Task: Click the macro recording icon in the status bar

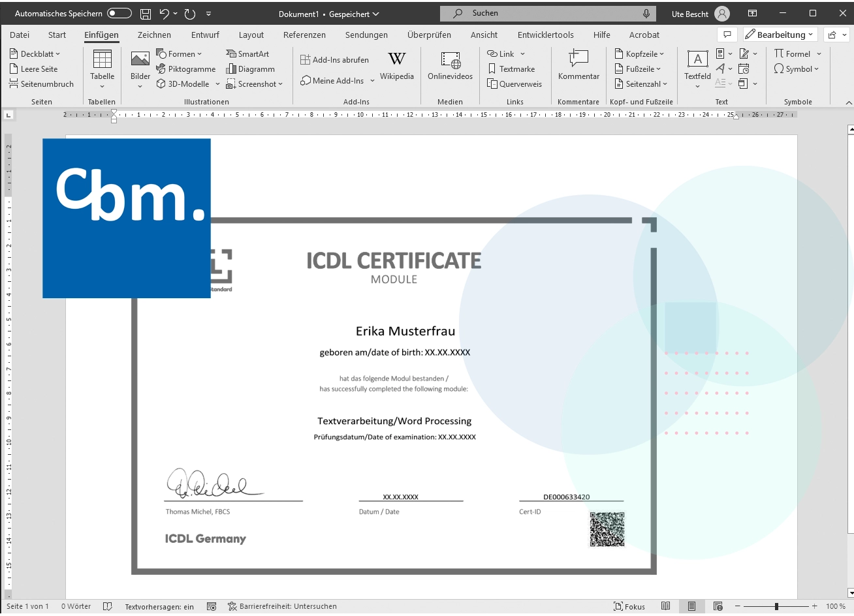Action: (212, 606)
